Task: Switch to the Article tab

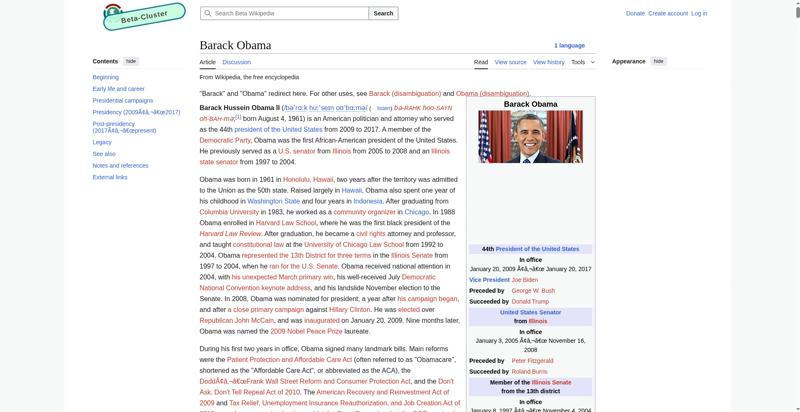Action: (x=208, y=62)
